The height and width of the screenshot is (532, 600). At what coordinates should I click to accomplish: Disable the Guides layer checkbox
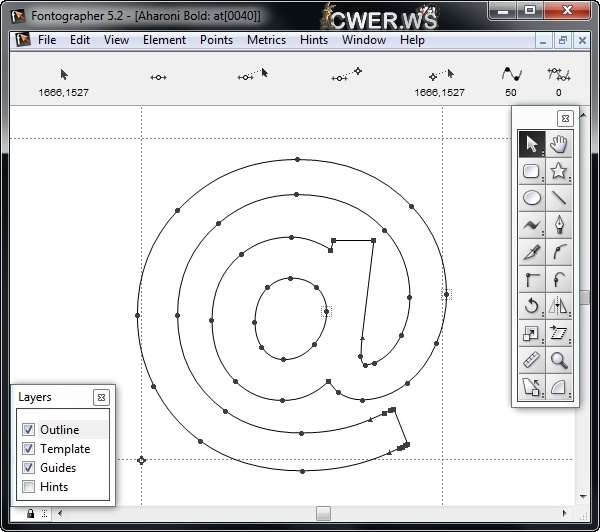[28, 468]
